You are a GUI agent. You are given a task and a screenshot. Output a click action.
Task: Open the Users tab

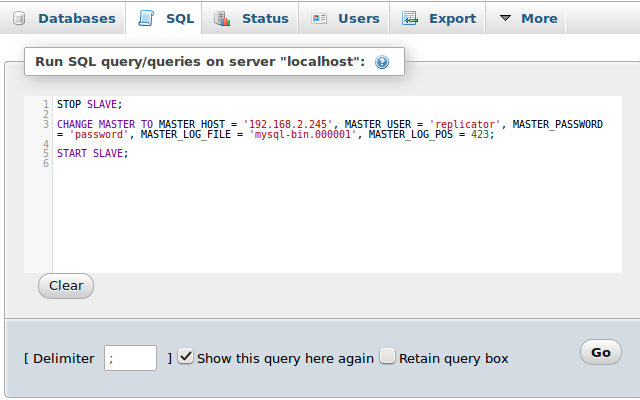(344, 18)
